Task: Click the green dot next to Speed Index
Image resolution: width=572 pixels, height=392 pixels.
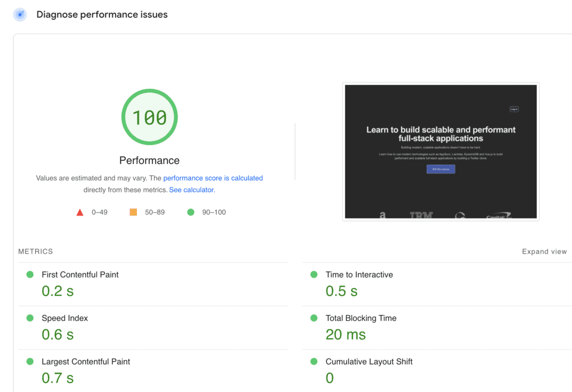Action: tap(30, 318)
